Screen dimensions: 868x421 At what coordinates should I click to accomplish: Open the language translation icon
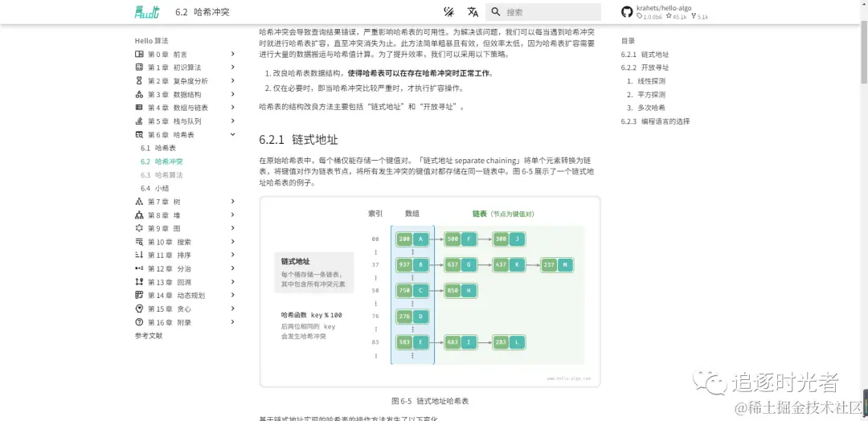(x=473, y=11)
